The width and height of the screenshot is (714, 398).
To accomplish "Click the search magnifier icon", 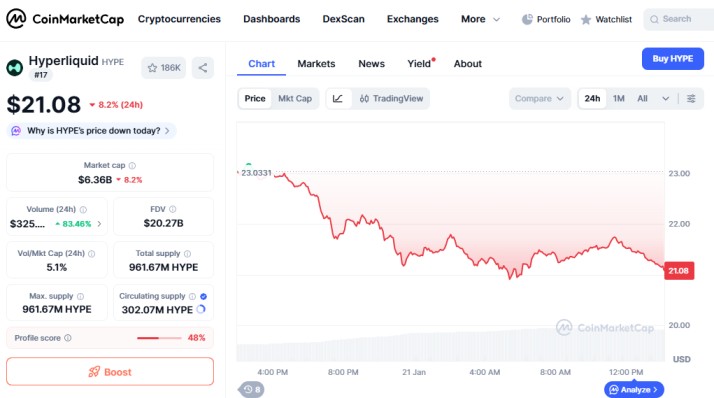I will click(x=654, y=19).
